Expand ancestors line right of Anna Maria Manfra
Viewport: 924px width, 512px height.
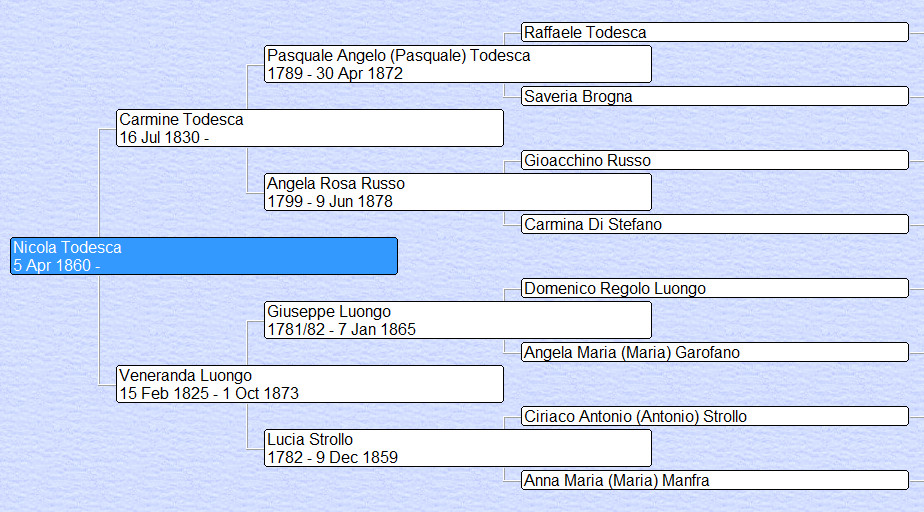click(916, 480)
